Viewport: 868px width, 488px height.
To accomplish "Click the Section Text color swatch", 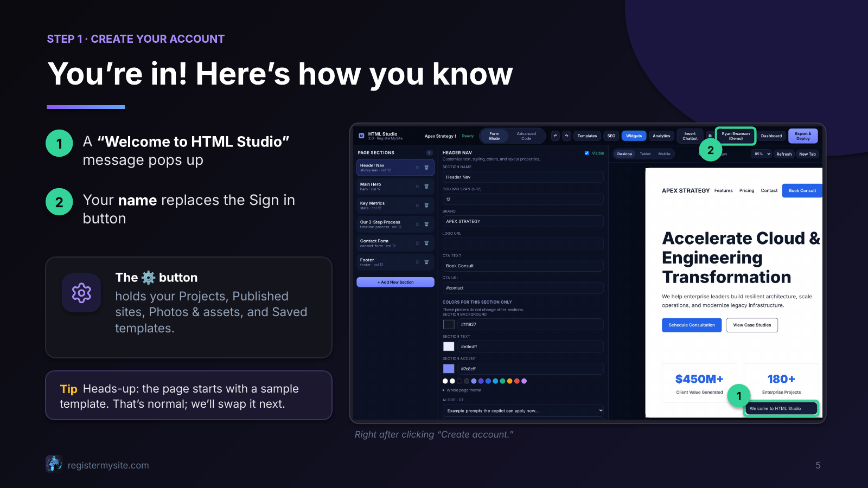I will pos(449,346).
